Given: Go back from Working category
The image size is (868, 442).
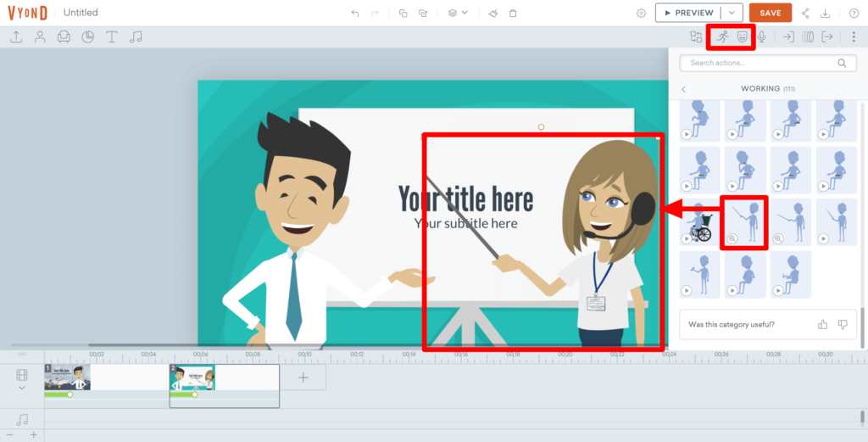Looking at the screenshot, I should coord(684,89).
